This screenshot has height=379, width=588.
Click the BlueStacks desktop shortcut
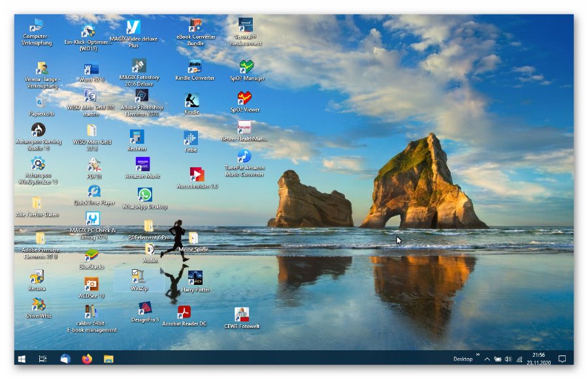(x=91, y=255)
